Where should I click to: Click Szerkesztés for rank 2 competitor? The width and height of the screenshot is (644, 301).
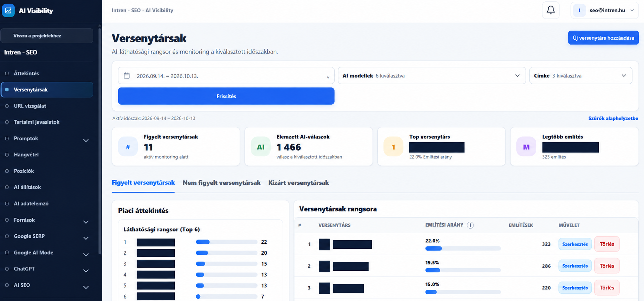pos(575,266)
